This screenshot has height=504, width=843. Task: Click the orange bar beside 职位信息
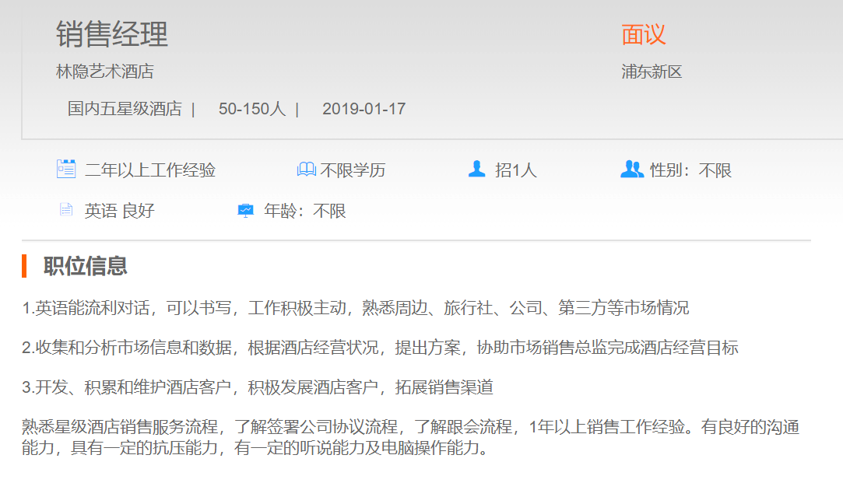24,266
